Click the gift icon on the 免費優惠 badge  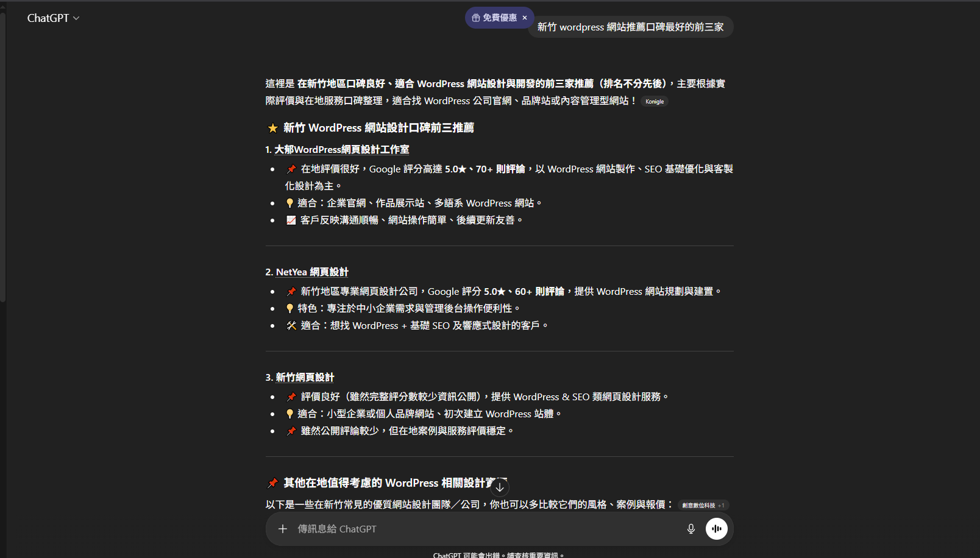click(x=475, y=18)
